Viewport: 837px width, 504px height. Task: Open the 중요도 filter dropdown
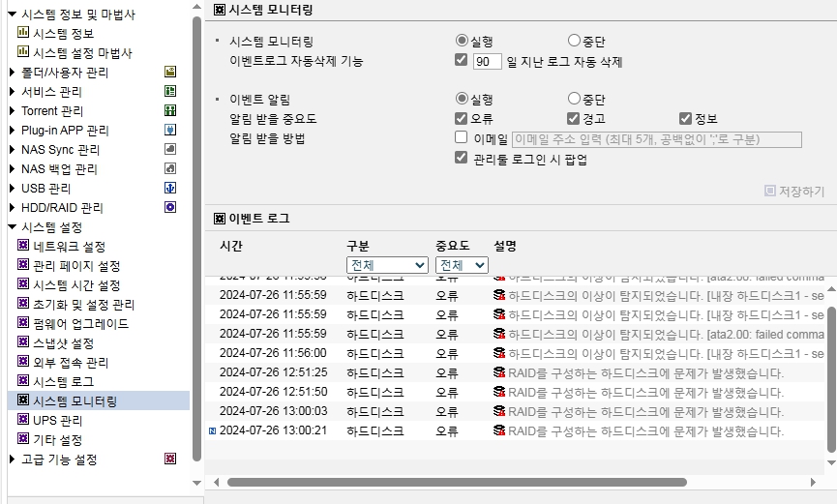pos(462,265)
